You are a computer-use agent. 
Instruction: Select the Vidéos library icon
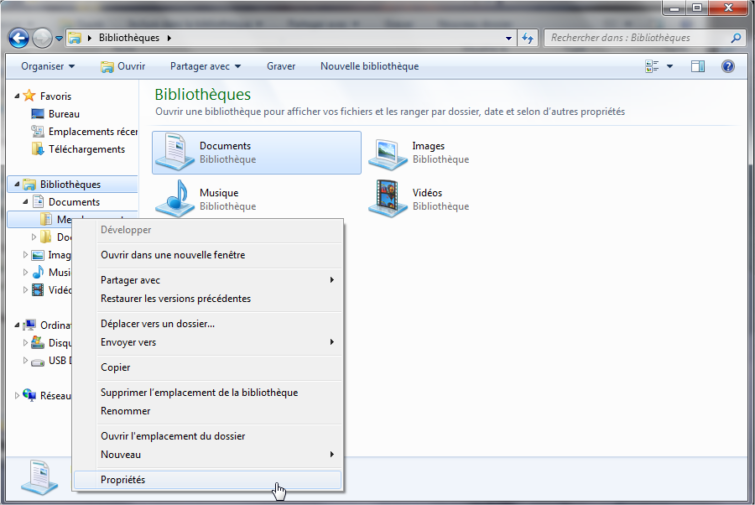pyautogui.click(x=388, y=198)
